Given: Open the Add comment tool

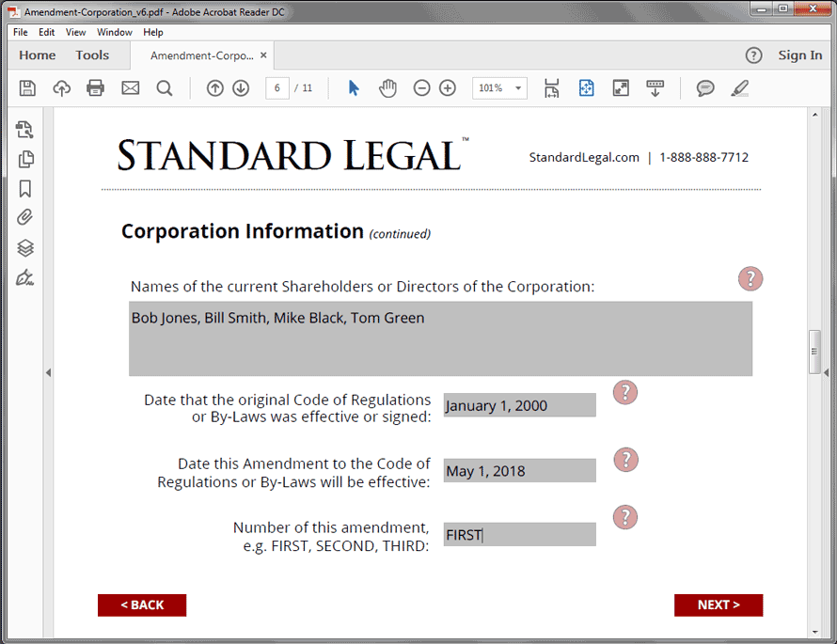Looking at the screenshot, I should 704,88.
